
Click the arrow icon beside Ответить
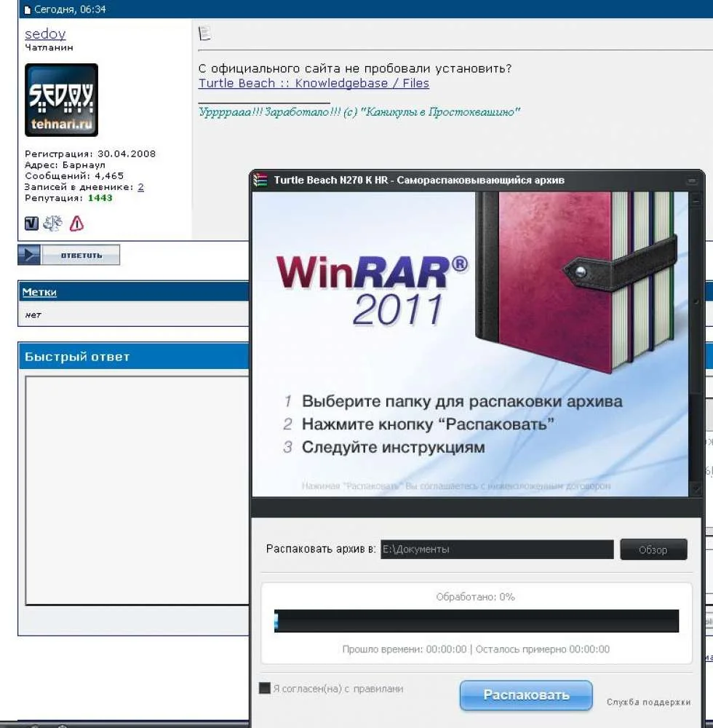coord(30,255)
